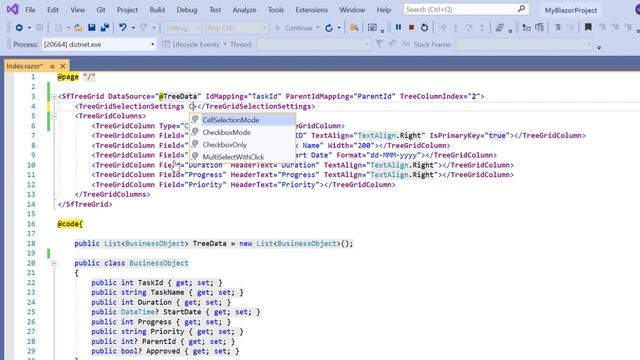Open the Hot Reload dropdown arrow
Image resolution: width=640 pixels, height=360 pixels.
point(339,28)
